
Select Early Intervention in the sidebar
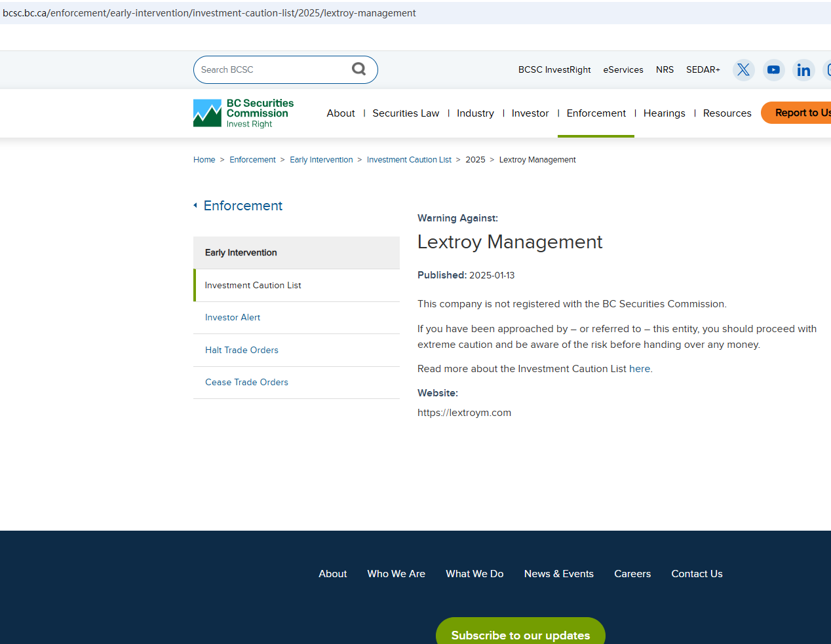click(x=296, y=253)
